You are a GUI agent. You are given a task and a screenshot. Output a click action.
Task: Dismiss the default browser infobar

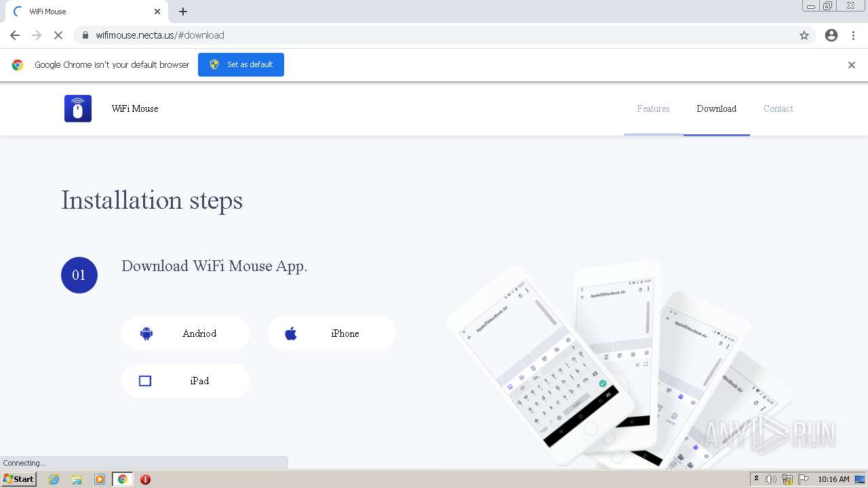(x=852, y=65)
